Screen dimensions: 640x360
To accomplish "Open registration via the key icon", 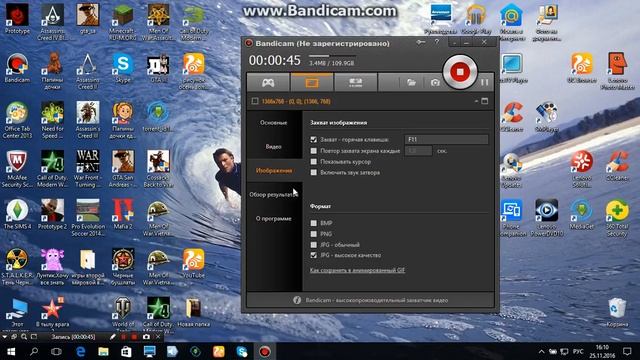I will (x=420, y=42).
